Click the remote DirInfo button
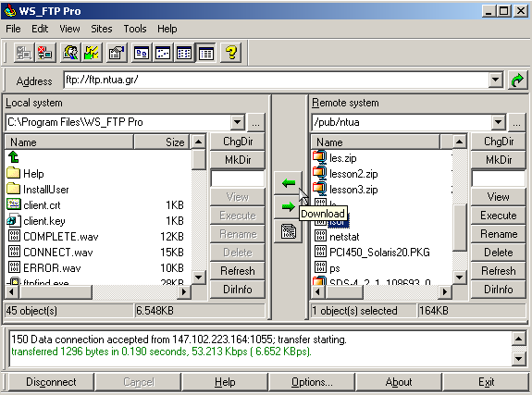Image resolution: width=532 pixels, height=395 pixels. click(499, 290)
